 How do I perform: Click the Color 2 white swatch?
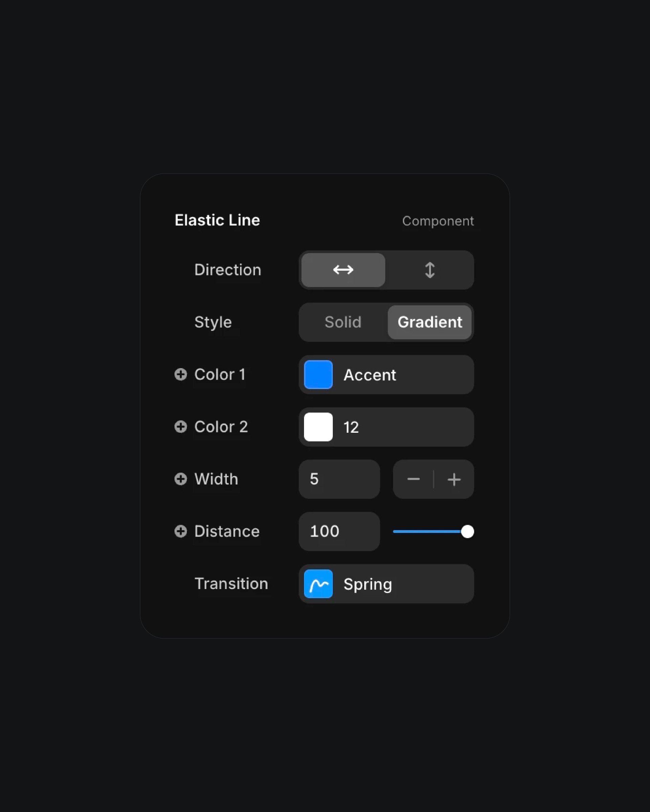(x=318, y=426)
